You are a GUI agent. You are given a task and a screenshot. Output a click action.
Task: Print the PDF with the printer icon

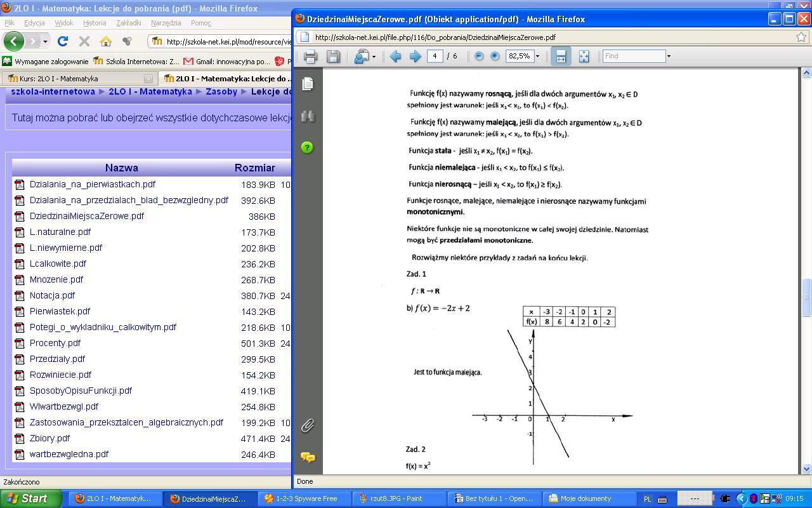pyautogui.click(x=310, y=57)
